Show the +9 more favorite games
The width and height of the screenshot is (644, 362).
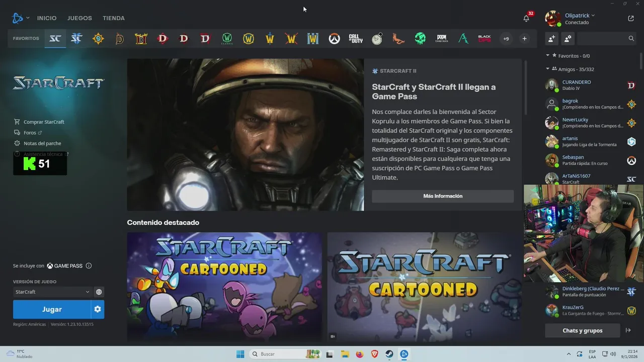[506, 39]
